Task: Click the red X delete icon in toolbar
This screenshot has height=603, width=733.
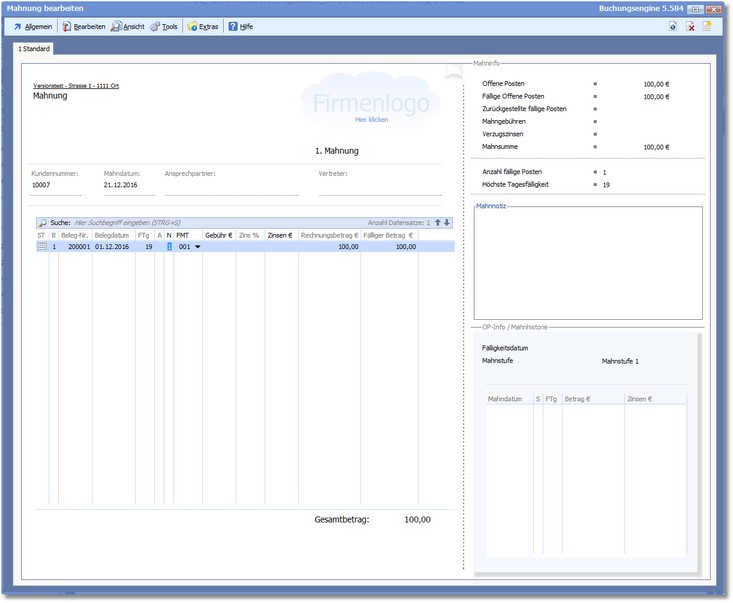Action: tap(690, 26)
